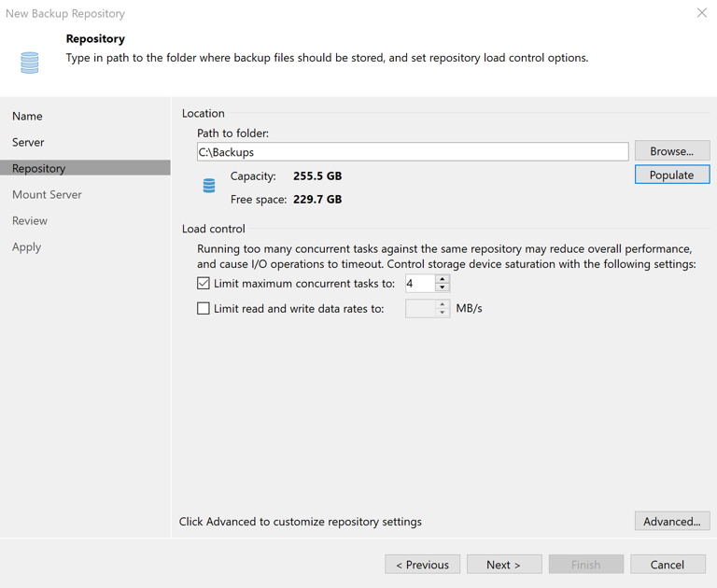Click data rate MB/s spinner up arrow
The image size is (717, 588).
click(443, 303)
